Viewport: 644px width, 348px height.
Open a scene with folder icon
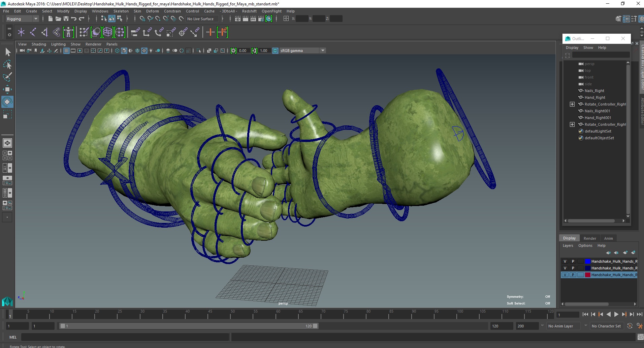(58, 19)
